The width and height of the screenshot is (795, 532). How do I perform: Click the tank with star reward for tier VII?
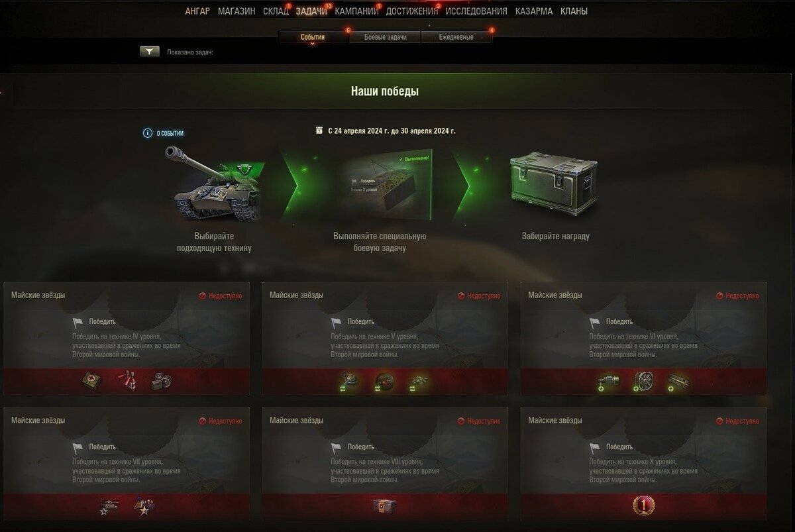pyautogui.click(x=108, y=507)
